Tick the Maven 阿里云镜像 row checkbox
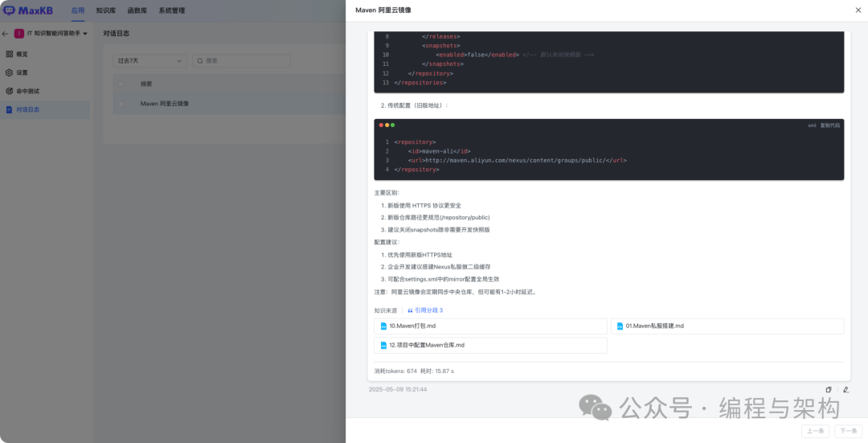The width and height of the screenshot is (868, 443). 121,104
